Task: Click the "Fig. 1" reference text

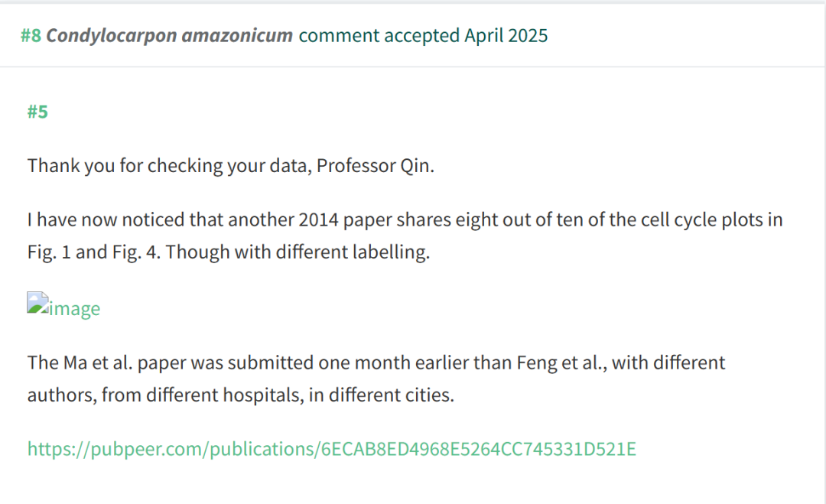Action: (x=49, y=252)
